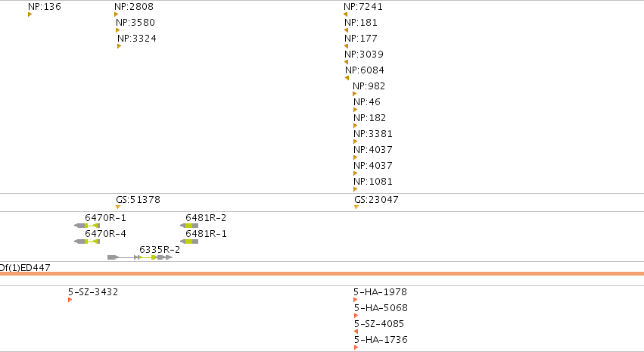Click the NP:4037 label directly below NP:3381

[x=373, y=150]
